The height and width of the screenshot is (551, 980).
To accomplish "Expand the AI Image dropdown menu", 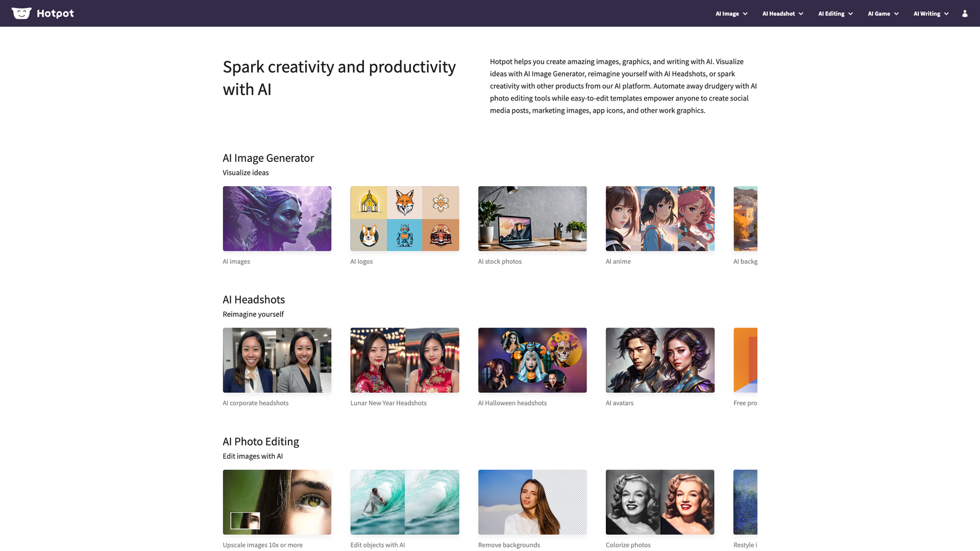I will pyautogui.click(x=731, y=14).
